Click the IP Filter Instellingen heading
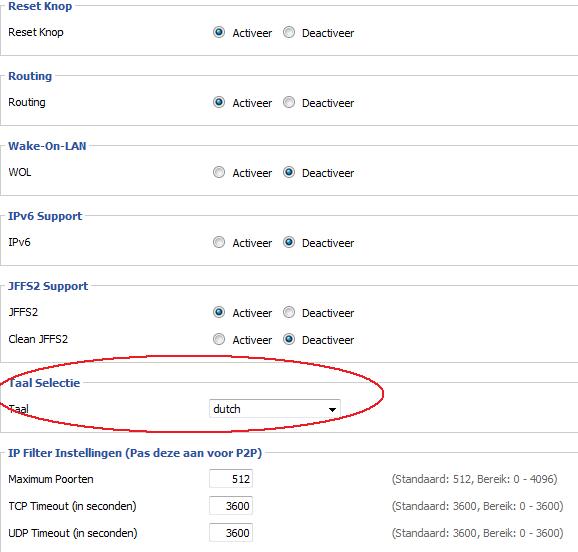Image resolution: width=578 pixels, height=552 pixels. pyautogui.click(x=135, y=453)
